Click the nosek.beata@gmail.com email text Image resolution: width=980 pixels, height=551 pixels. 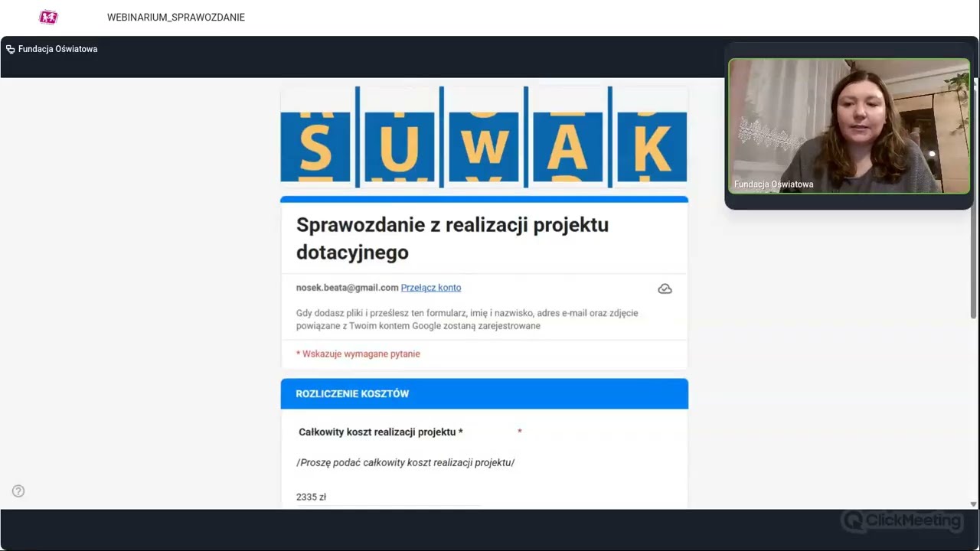[347, 288]
